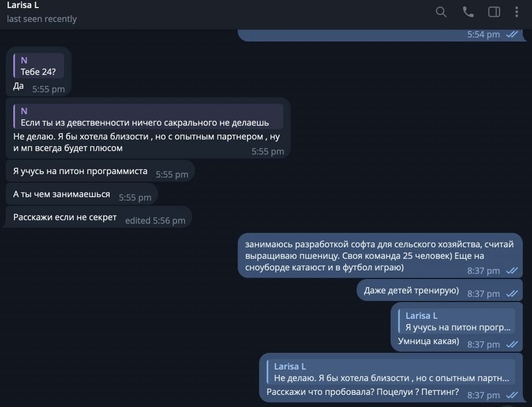Click the 5:55 pm timestamp beside "Да"

pyautogui.click(x=48, y=89)
